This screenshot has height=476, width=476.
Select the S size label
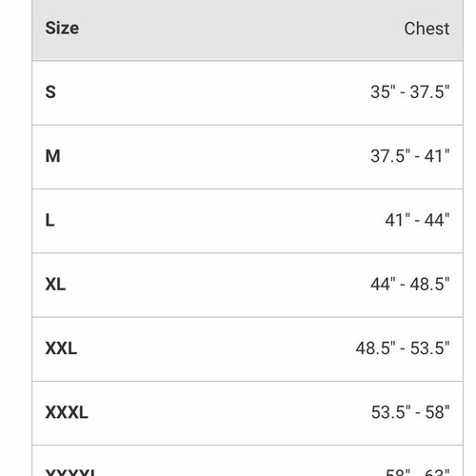pos(50,92)
